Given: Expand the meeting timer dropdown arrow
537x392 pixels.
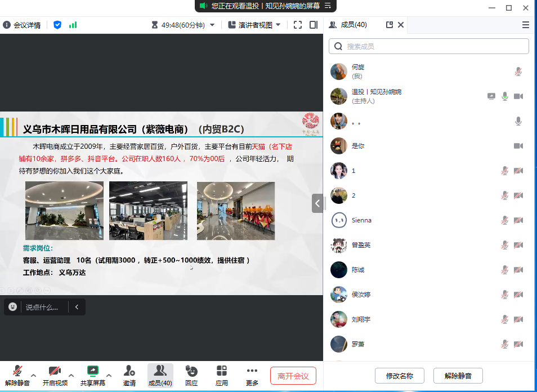Looking at the screenshot, I should (212, 25).
